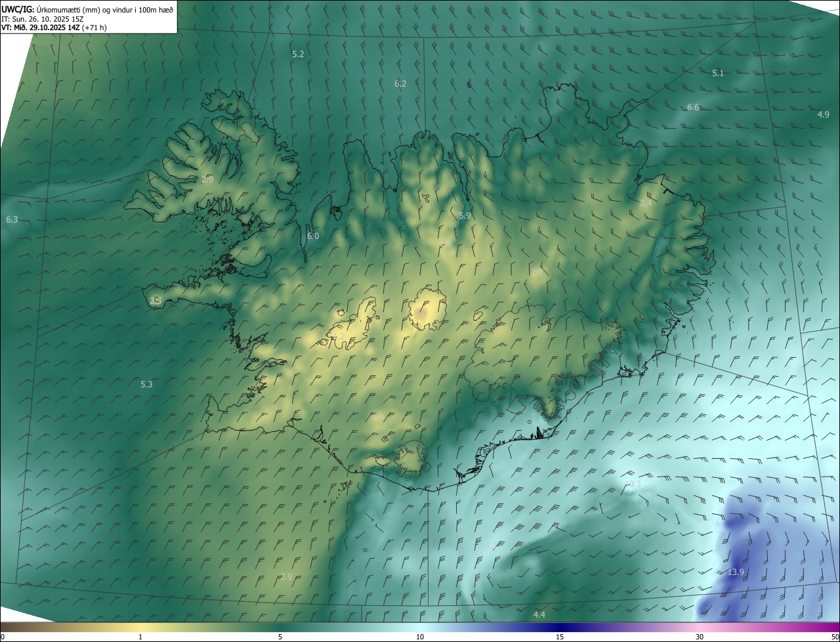
Task: Click the 'VT: Mið. 29.10.2025 14Z (+71 h)' line
Action: point(54,28)
